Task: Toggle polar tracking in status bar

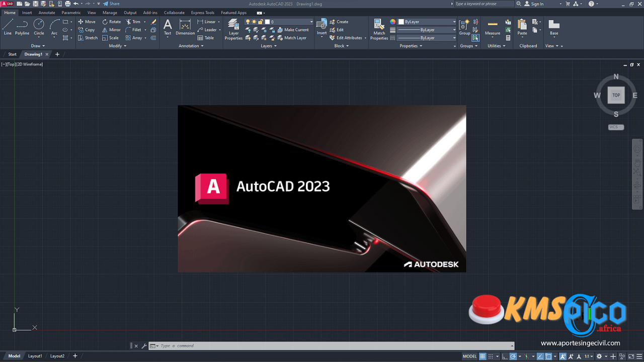Action: [x=513, y=356]
